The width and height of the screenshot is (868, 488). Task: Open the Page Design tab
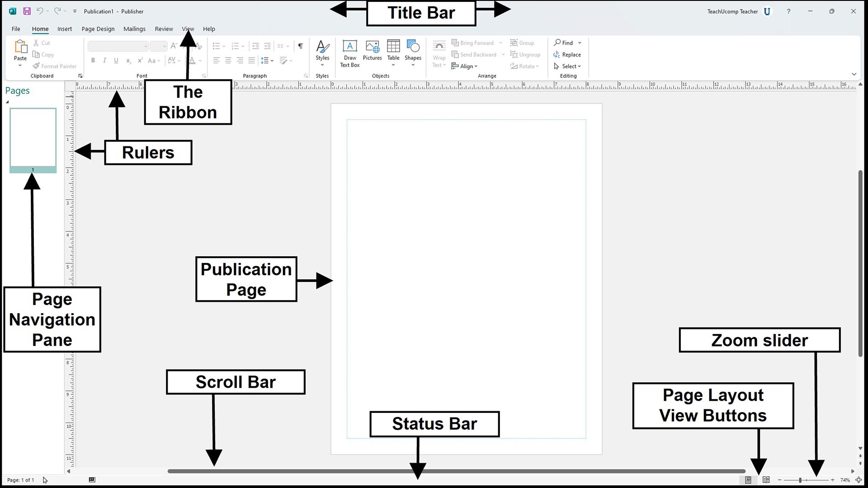[x=98, y=29]
